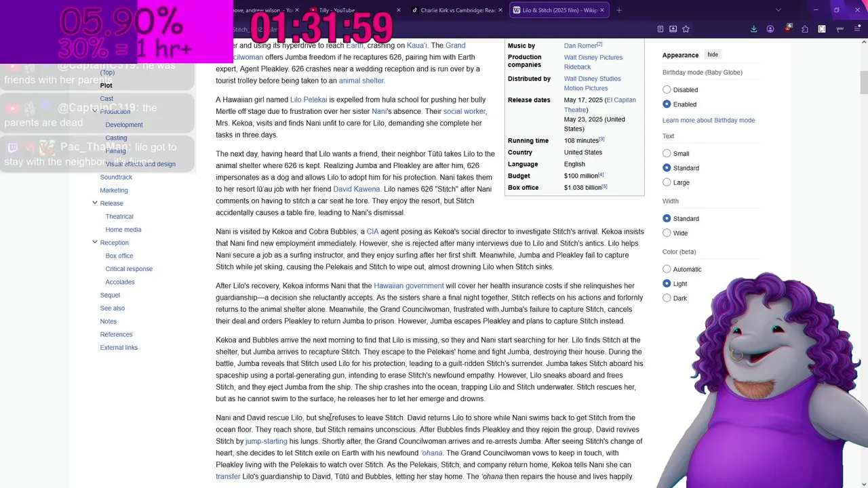Go to Box office subsection in contents
Image resolution: width=868 pixels, height=488 pixels.
119,256
